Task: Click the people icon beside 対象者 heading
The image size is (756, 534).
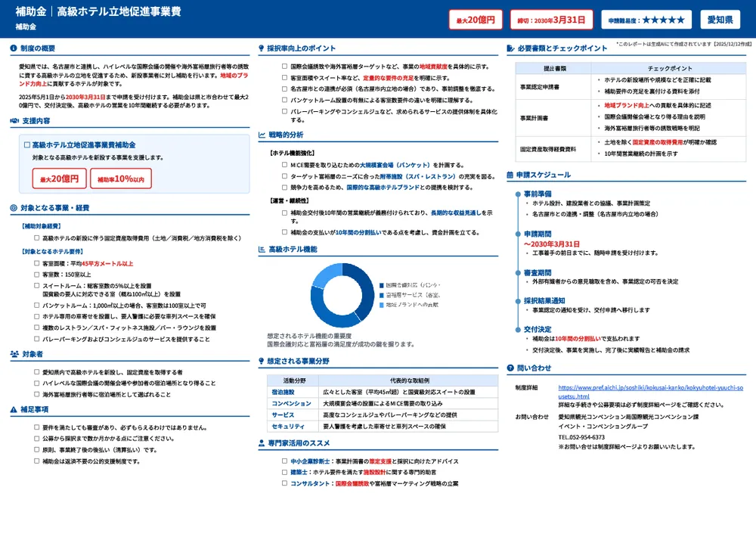Action: tap(14, 353)
